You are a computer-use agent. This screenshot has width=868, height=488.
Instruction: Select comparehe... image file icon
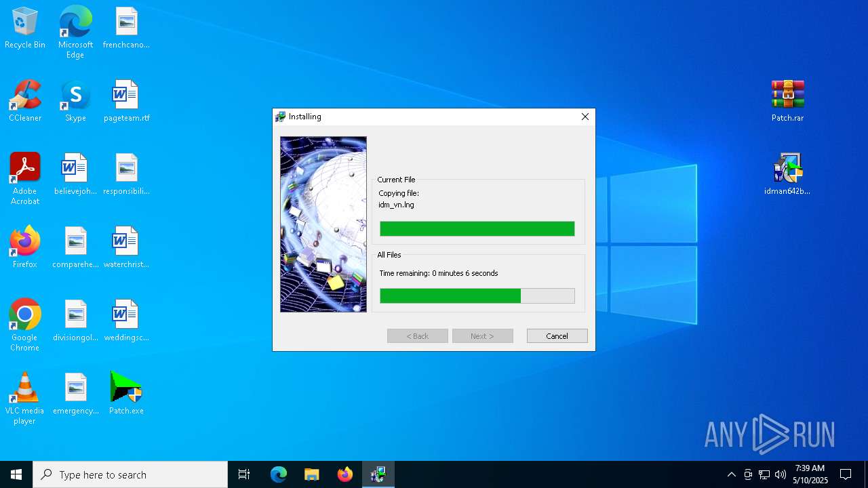75,248
